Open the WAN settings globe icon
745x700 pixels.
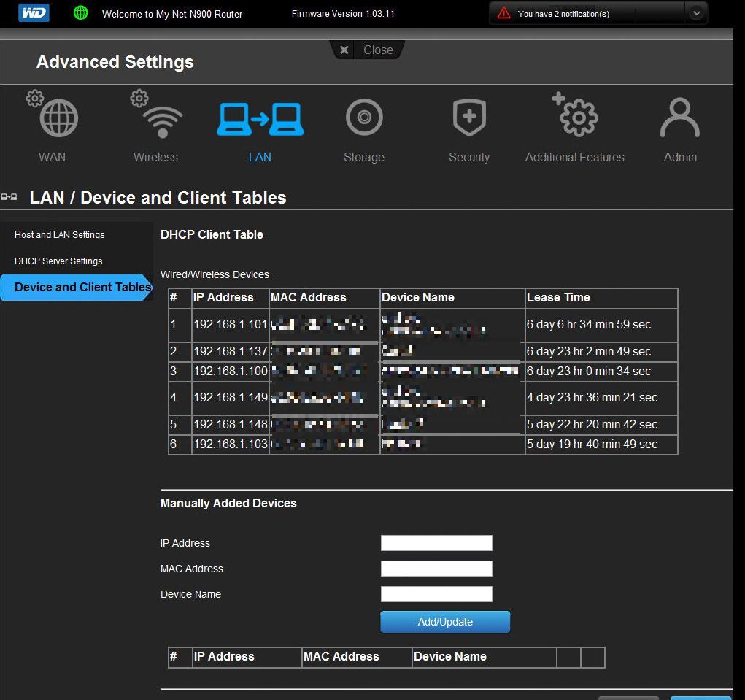[58, 119]
